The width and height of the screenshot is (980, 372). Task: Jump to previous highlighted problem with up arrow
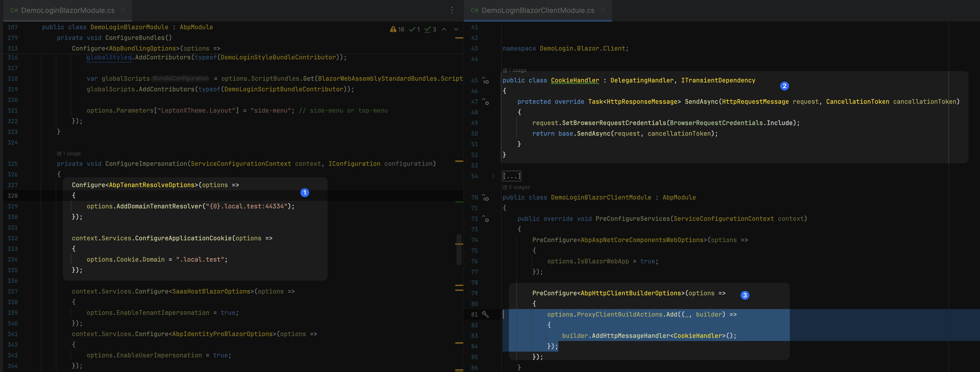point(444,29)
